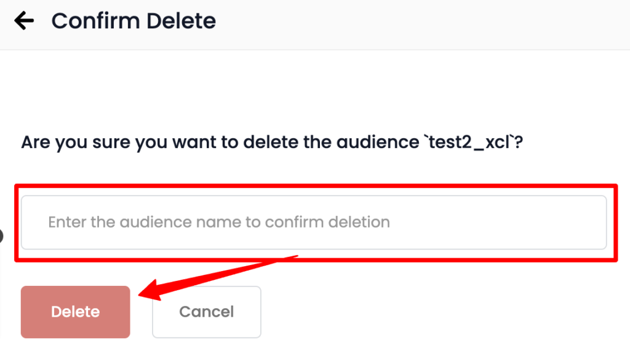Screen dimensions: 630x364
Task: Hit Delete below the name field
Action: (75, 312)
